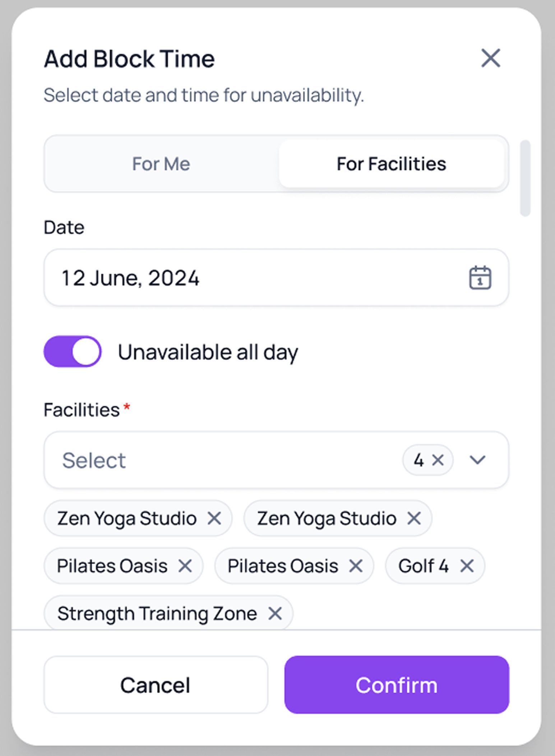Remove the second Zen Yoga Studio chip
Image resolution: width=555 pixels, height=756 pixels.
tap(414, 518)
